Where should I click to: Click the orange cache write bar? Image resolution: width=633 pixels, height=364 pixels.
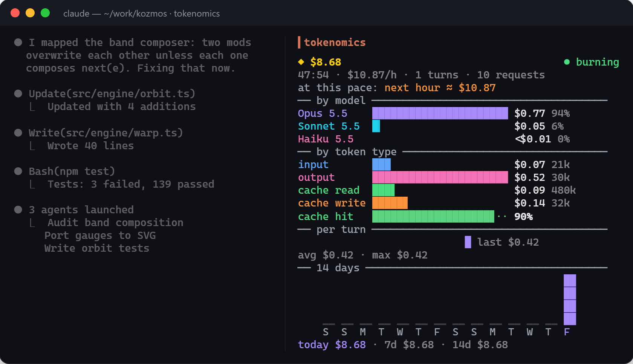tap(390, 203)
